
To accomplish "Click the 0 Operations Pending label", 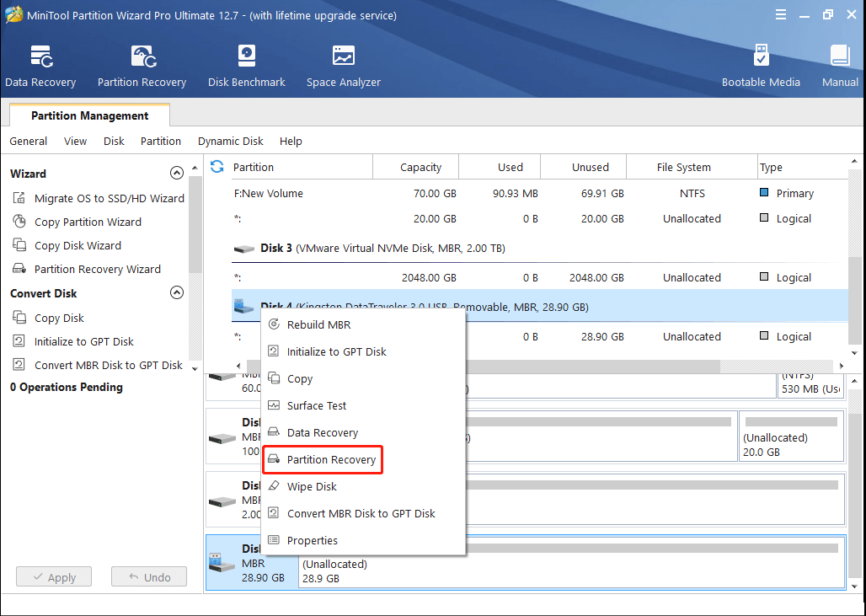I will click(x=67, y=388).
